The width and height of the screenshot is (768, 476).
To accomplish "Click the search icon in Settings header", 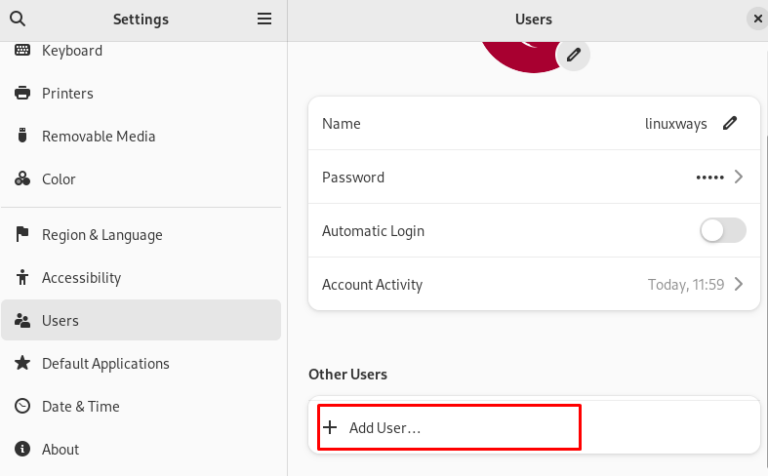I will [17, 19].
